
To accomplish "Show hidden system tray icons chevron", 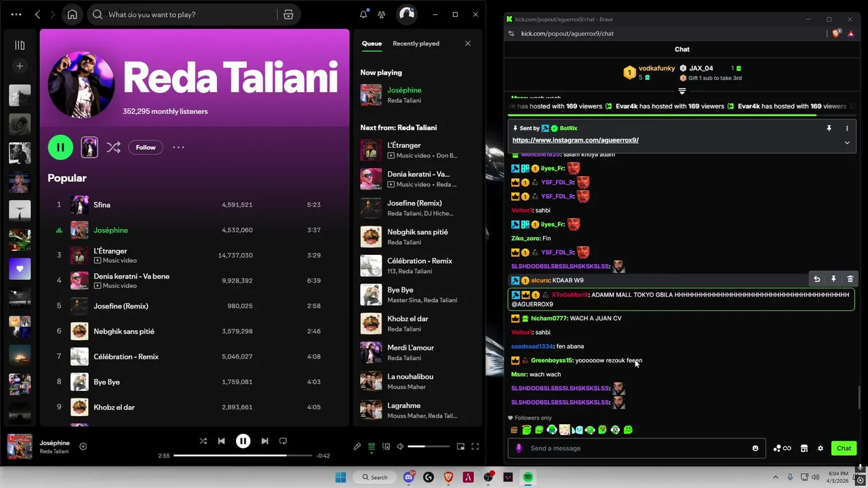I will tap(775, 477).
